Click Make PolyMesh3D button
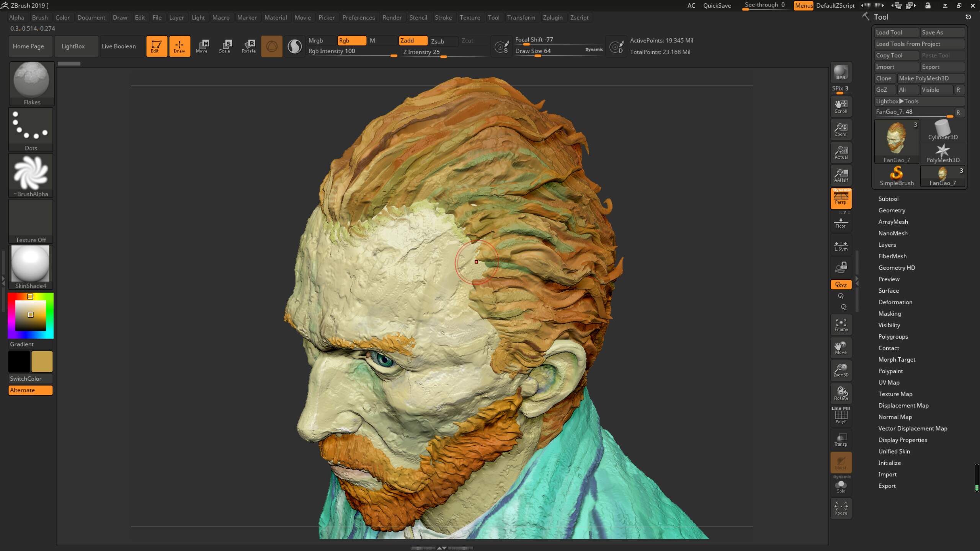This screenshot has height=551, width=980. pos(931,78)
